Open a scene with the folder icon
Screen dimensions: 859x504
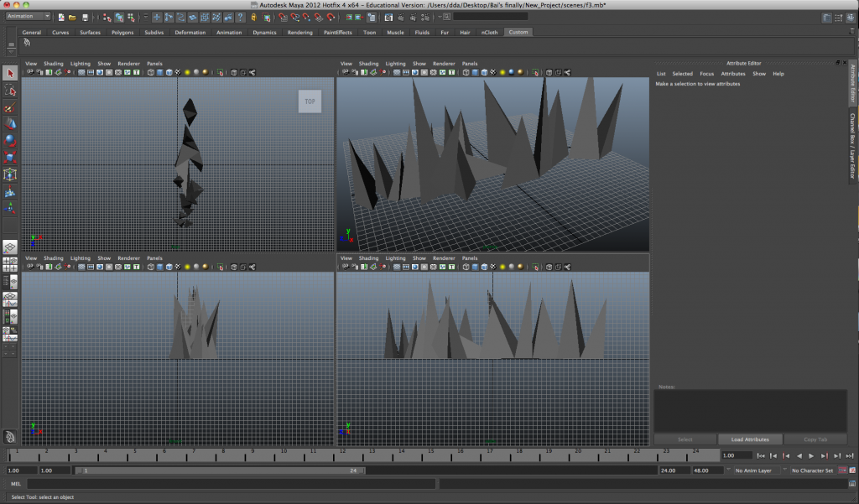coord(73,17)
